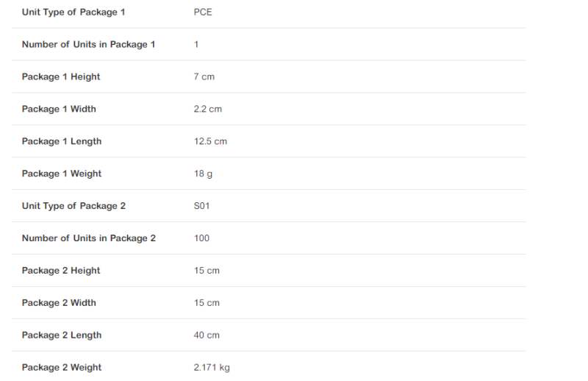
Task: Click the "Unit Type of Package 2" label
Action: pyautogui.click(x=73, y=206)
